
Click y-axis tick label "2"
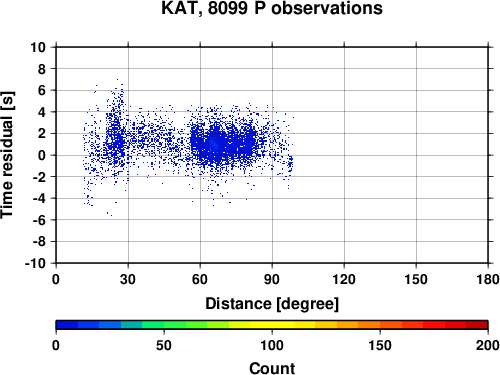point(42,134)
